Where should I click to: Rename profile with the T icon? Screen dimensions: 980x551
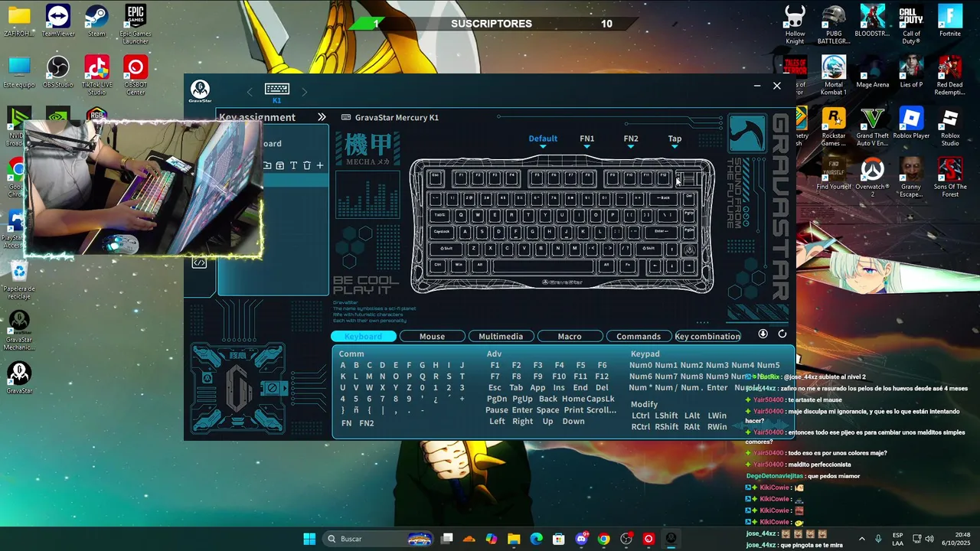pos(293,165)
